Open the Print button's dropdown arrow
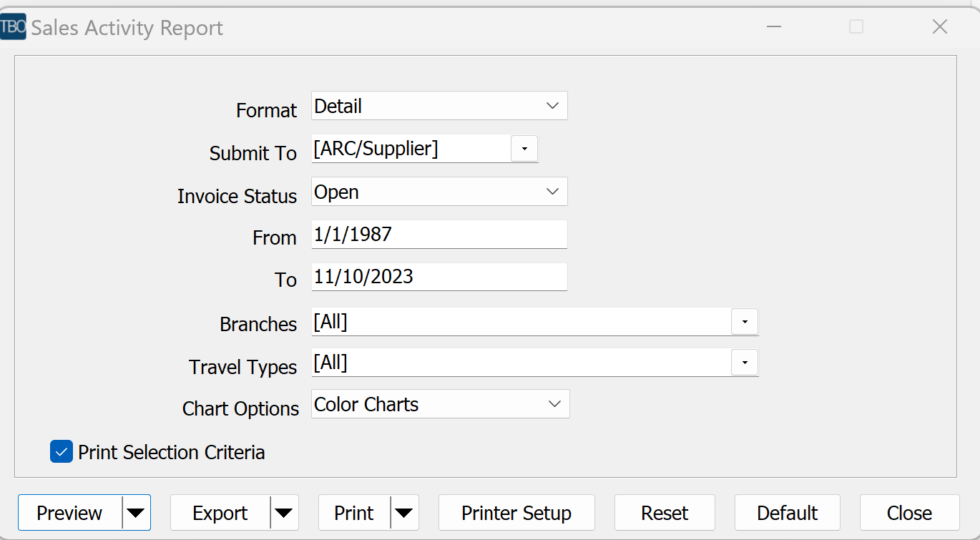This screenshot has width=980, height=540. click(x=404, y=513)
